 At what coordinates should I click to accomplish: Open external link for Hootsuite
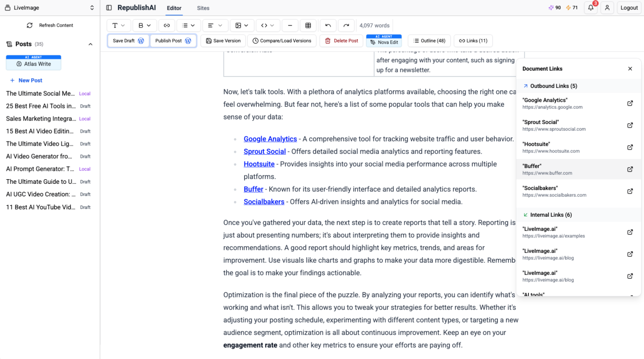(630, 147)
